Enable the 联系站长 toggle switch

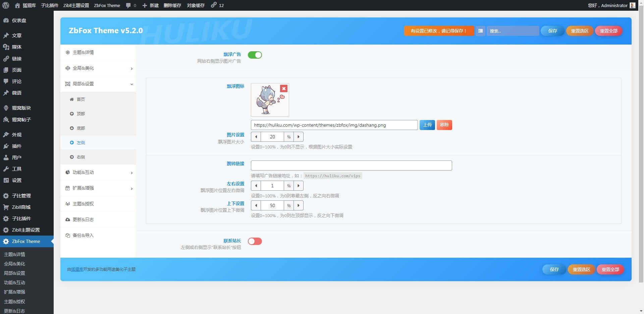pos(255,241)
